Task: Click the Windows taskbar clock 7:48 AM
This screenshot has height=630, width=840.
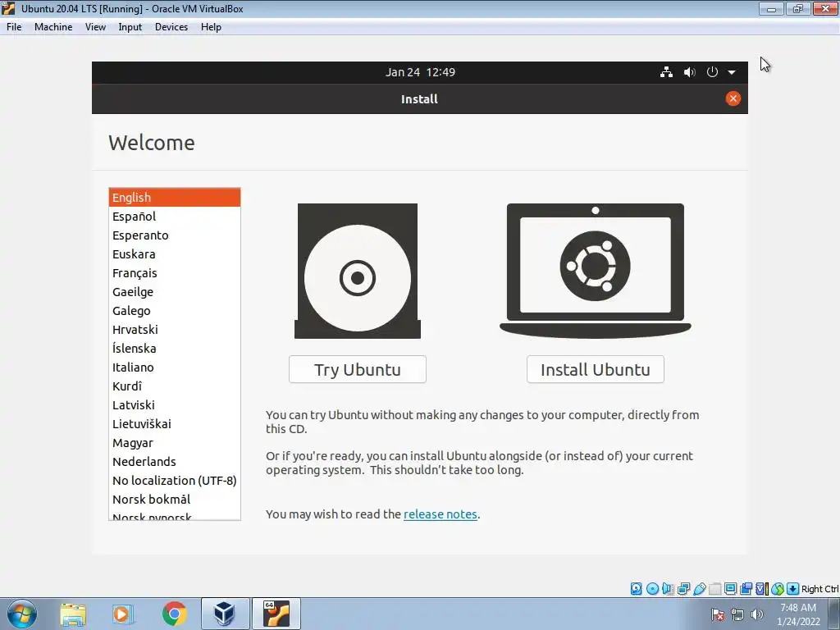Action: point(798,614)
